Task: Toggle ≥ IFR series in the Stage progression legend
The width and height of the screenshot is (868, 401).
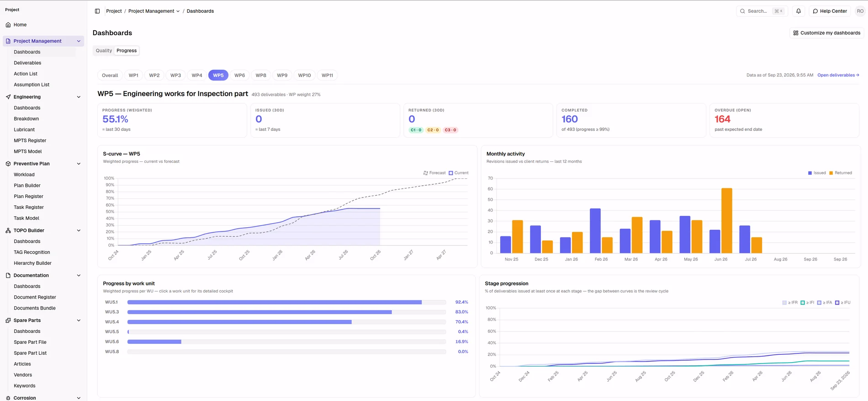Action: point(790,303)
